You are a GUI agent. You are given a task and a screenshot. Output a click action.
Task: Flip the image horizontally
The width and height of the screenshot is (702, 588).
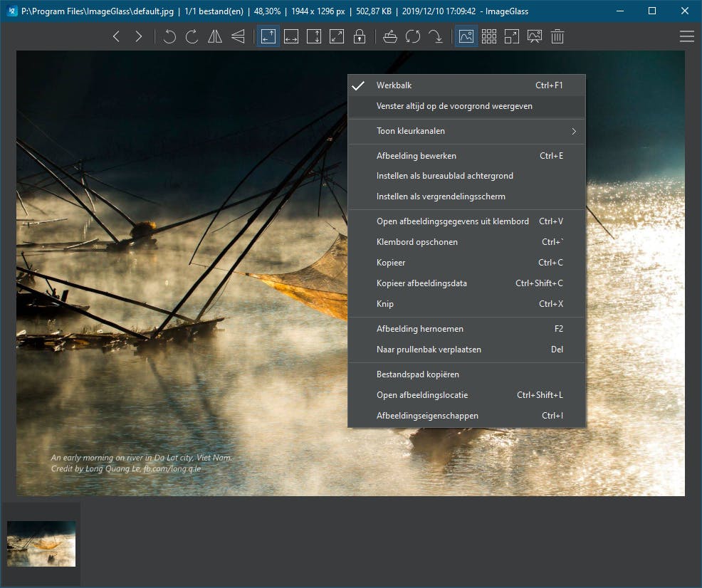click(x=215, y=36)
